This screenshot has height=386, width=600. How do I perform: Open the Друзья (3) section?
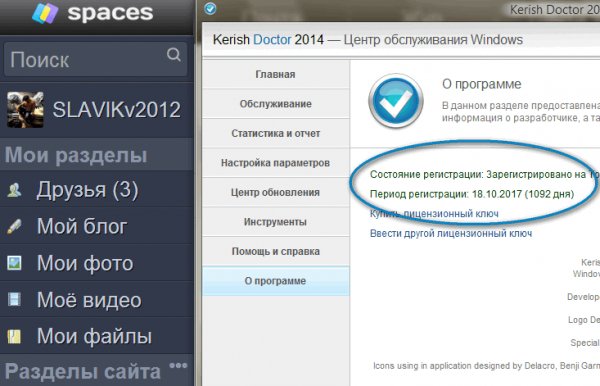tap(96, 189)
